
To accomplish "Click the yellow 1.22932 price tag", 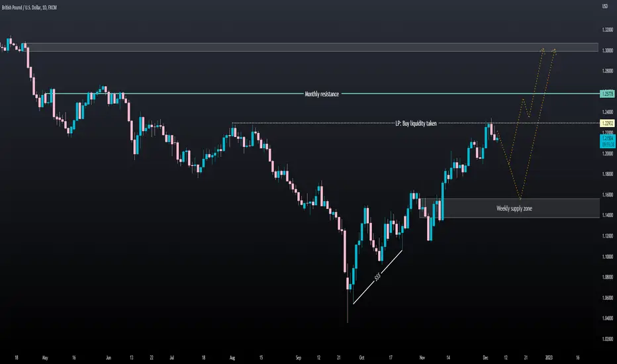I will tap(608, 123).
